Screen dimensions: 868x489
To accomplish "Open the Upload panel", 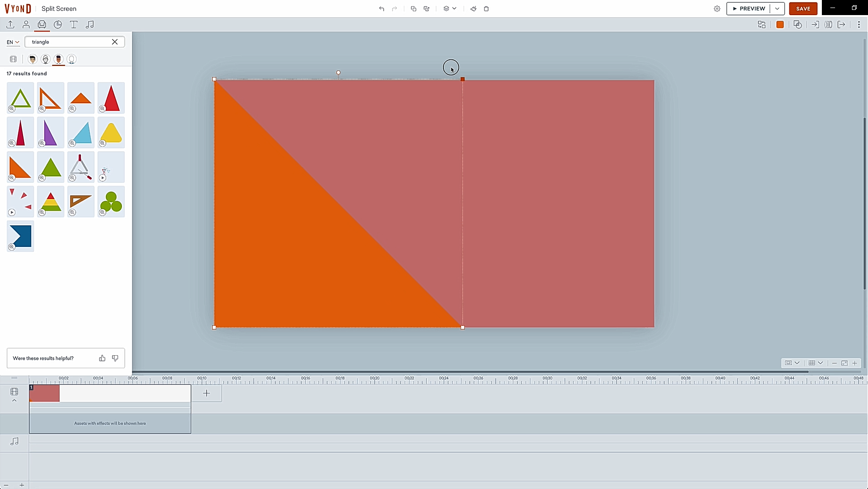I will pos(10,24).
